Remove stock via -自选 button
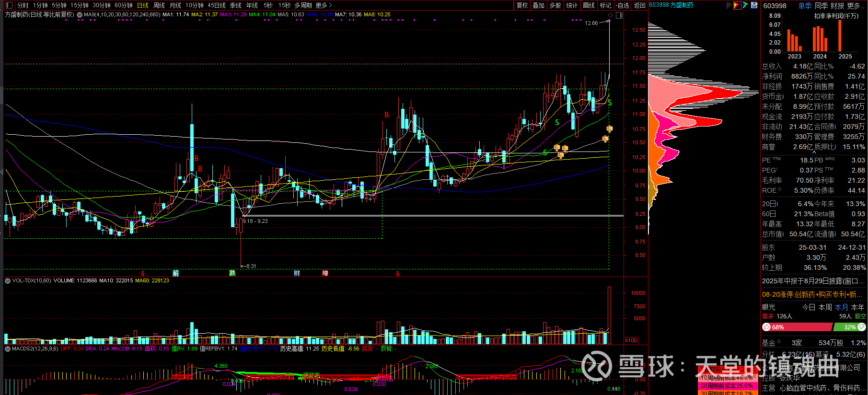868x395 pixels. click(623, 5)
